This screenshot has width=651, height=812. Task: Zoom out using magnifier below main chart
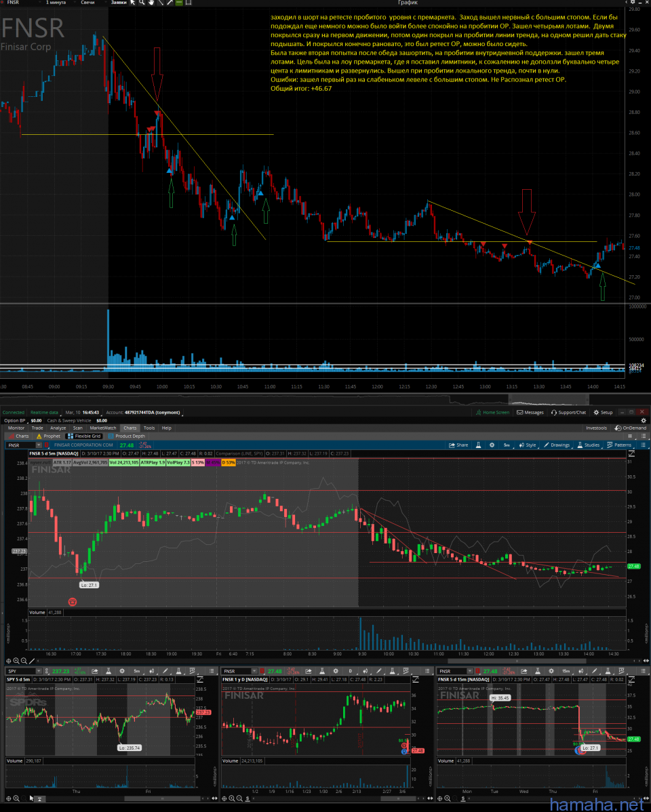[24, 661]
